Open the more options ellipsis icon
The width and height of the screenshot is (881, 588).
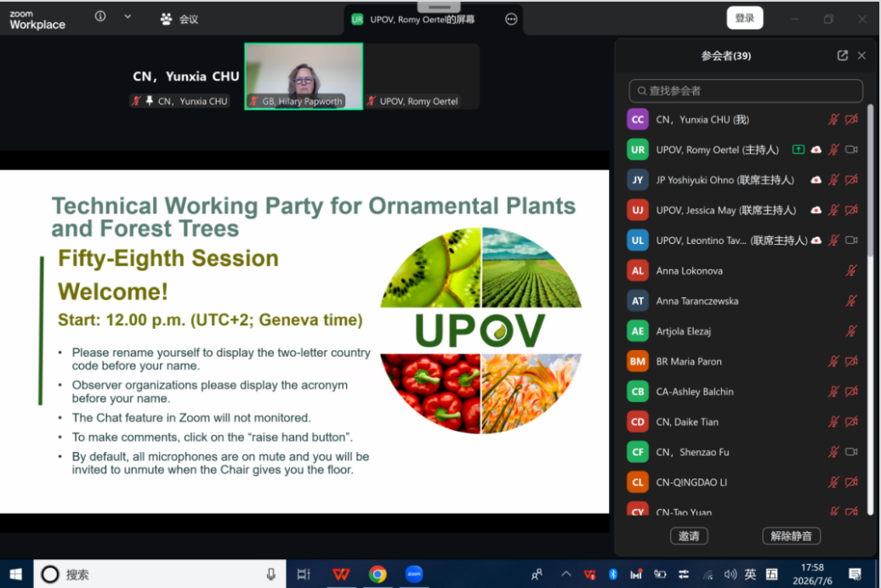511,19
